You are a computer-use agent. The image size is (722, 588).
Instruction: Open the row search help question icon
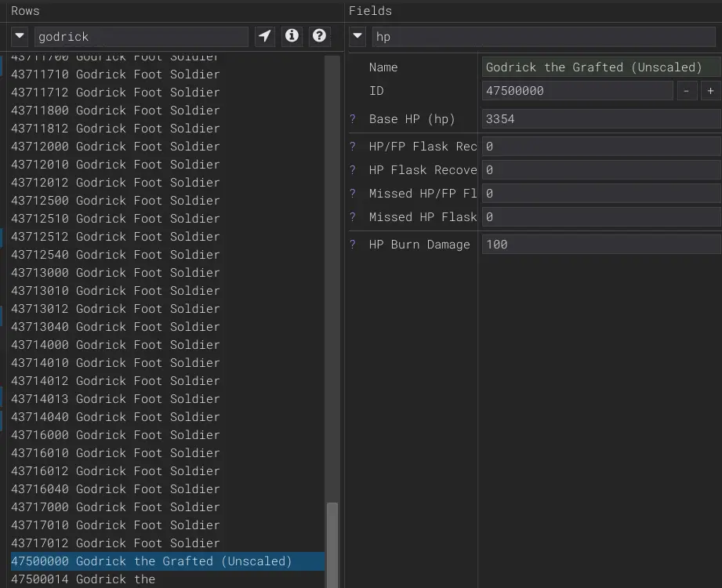(319, 36)
